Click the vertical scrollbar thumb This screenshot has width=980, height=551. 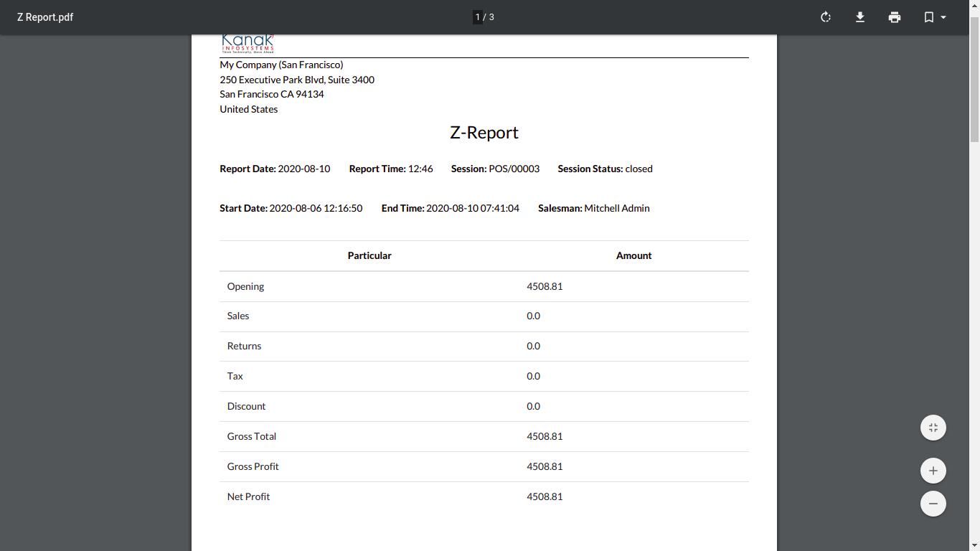coord(974,79)
